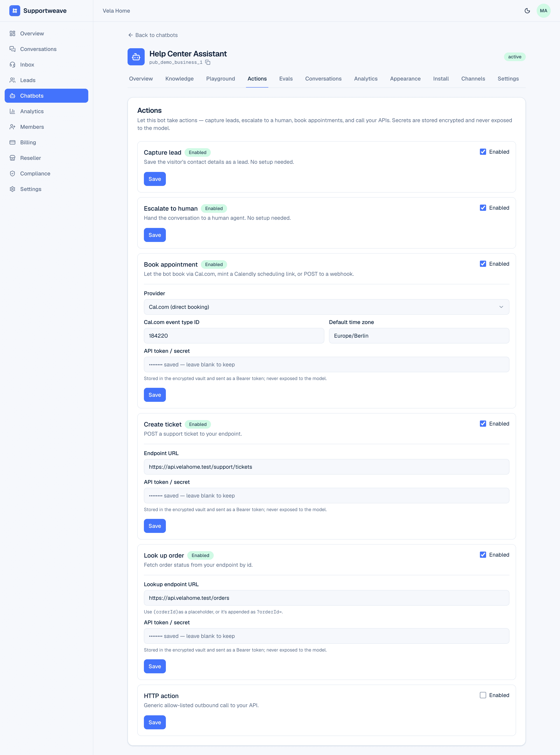Image resolution: width=560 pixels, height=755 pixels.
Task: Toggle dark mode moon icon
Action: click(x=527, y=11)
